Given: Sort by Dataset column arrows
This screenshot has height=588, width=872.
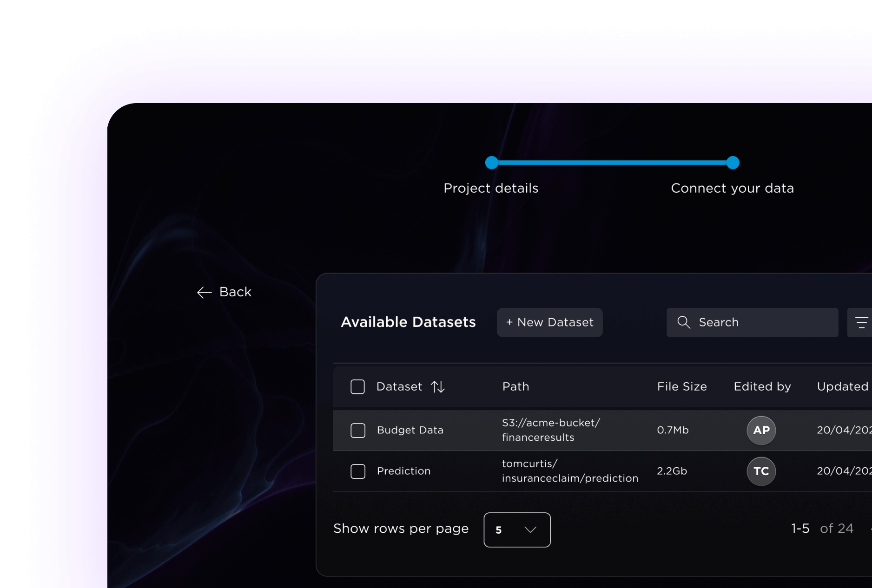Looking at the screenshot, I should (438, 386).
